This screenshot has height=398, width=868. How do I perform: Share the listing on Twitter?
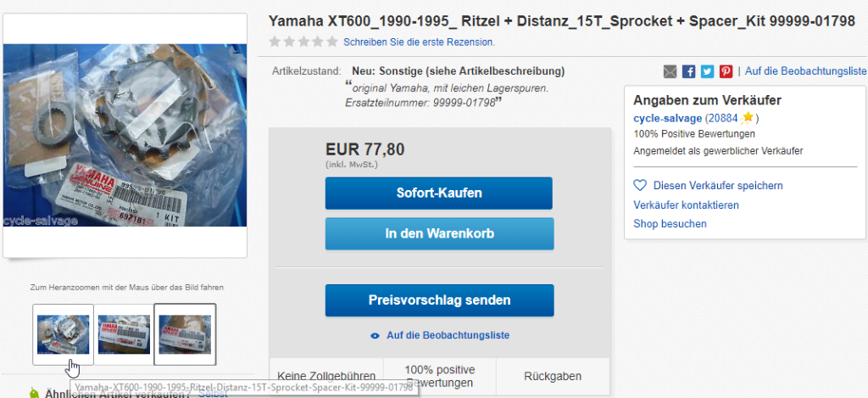707,71
